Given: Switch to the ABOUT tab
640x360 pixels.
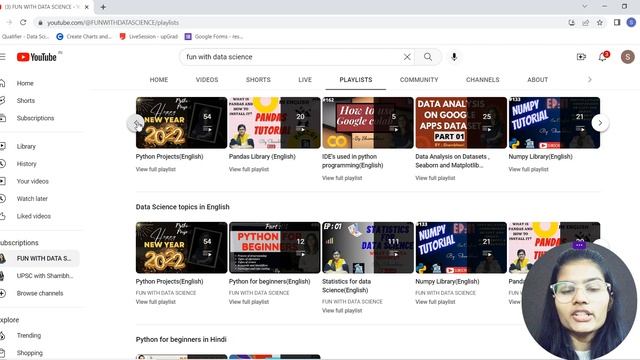Looking at the screenshot, I should pyautogui.click(x=538, y=80).
